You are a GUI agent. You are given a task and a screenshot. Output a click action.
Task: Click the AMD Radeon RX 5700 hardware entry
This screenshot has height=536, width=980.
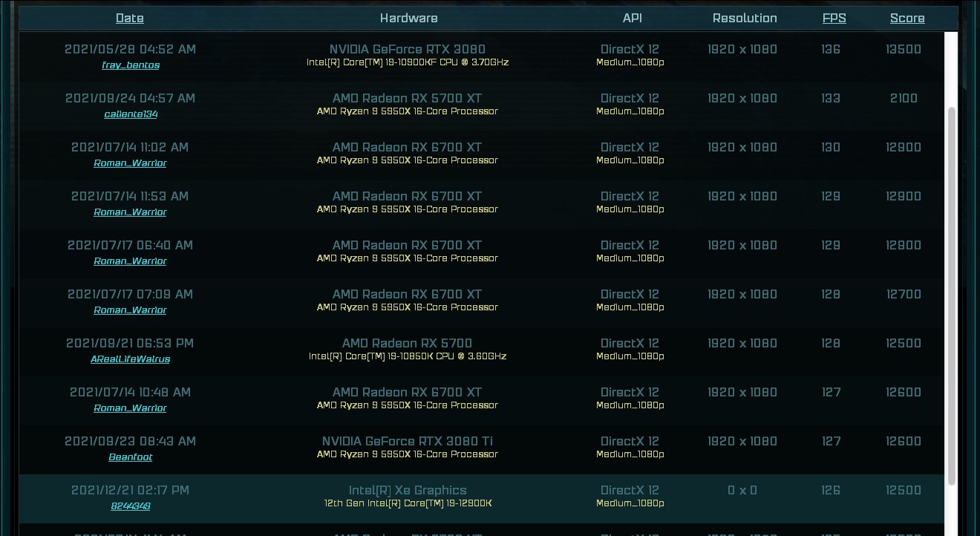click(x=408, y=344)
